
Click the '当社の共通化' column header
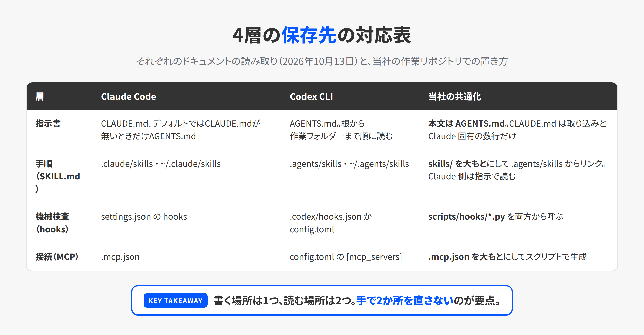pyautogui.click(x=455, y=97)
